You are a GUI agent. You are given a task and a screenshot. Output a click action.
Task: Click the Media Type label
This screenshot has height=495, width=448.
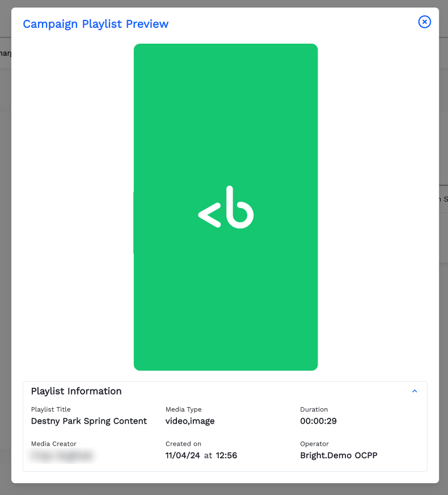(183, 409)
